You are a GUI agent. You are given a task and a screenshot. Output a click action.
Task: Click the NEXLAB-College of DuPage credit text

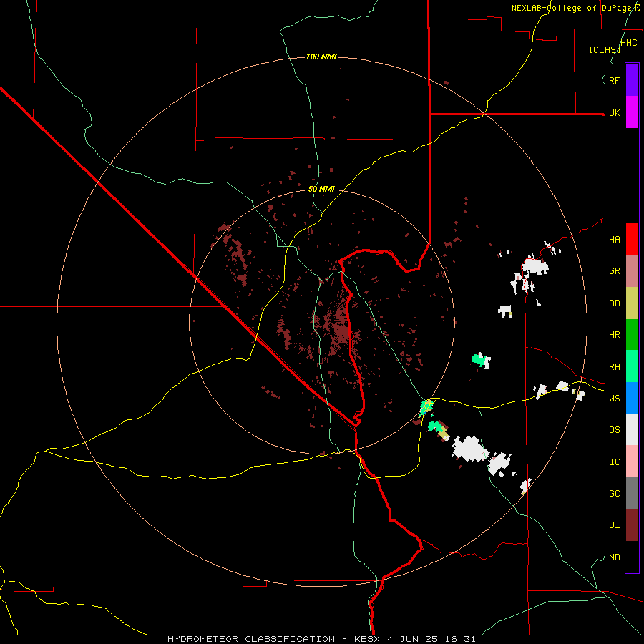(576, 8)
